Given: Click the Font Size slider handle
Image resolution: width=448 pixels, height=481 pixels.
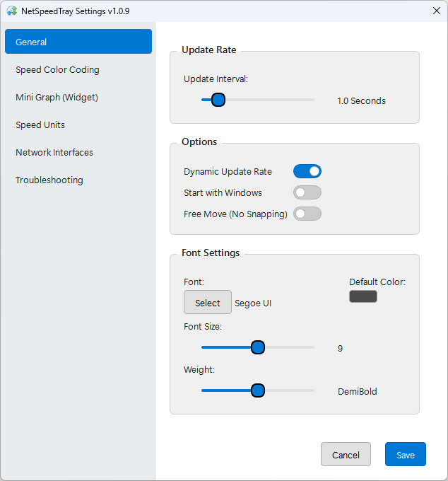Looking at the screenshot, I should pyautogui.click(x=258, y=347).
